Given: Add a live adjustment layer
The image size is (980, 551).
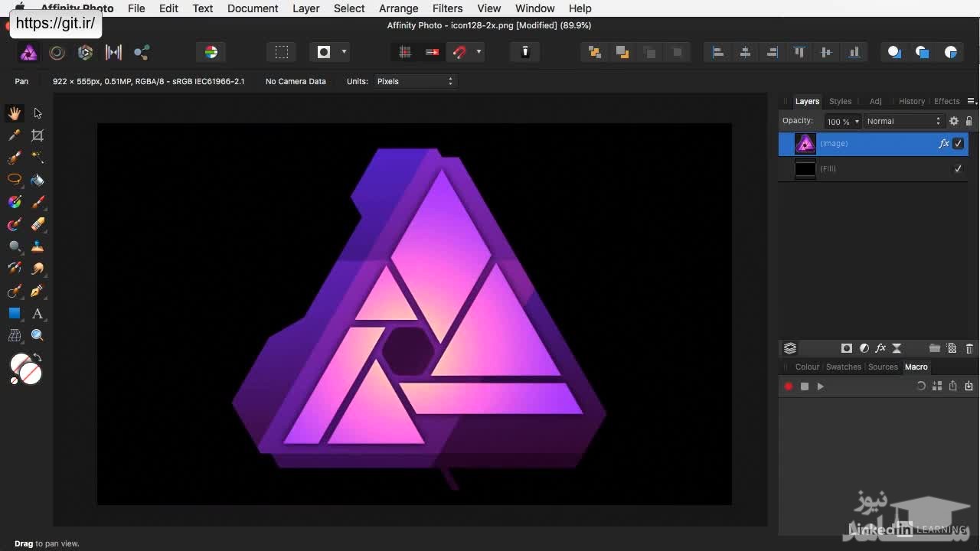Looking at the screenshot, I should [864, 348].
